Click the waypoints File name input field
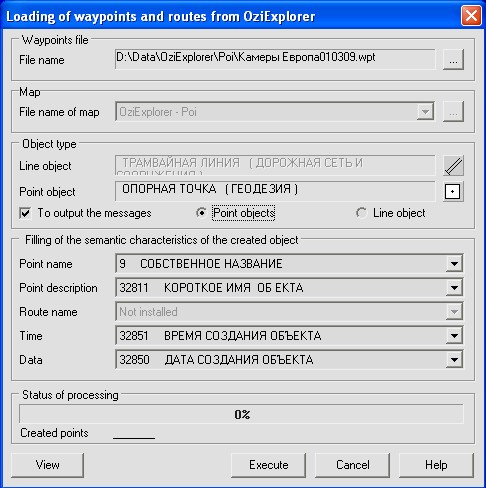Image resolution: width=486 pixels, height=488 pixels. (275, 59)
